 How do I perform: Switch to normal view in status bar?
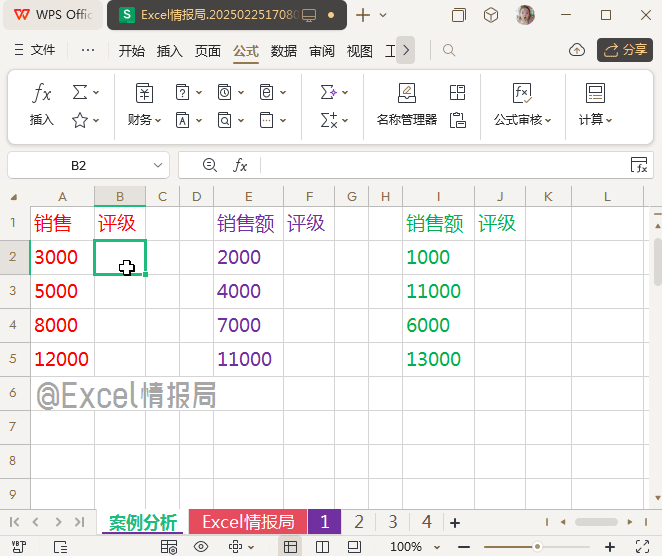point(290,547)
